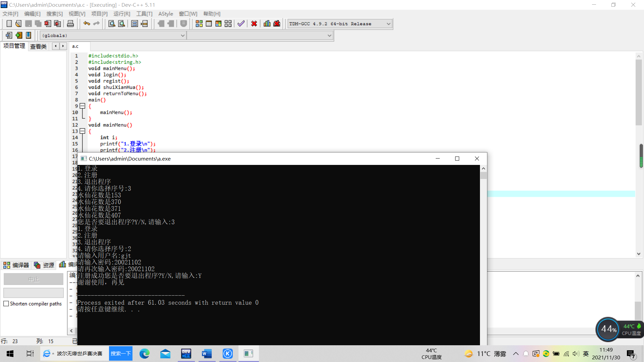
Task: Open the (globals) scope dropdown
Action: point(182,36)
